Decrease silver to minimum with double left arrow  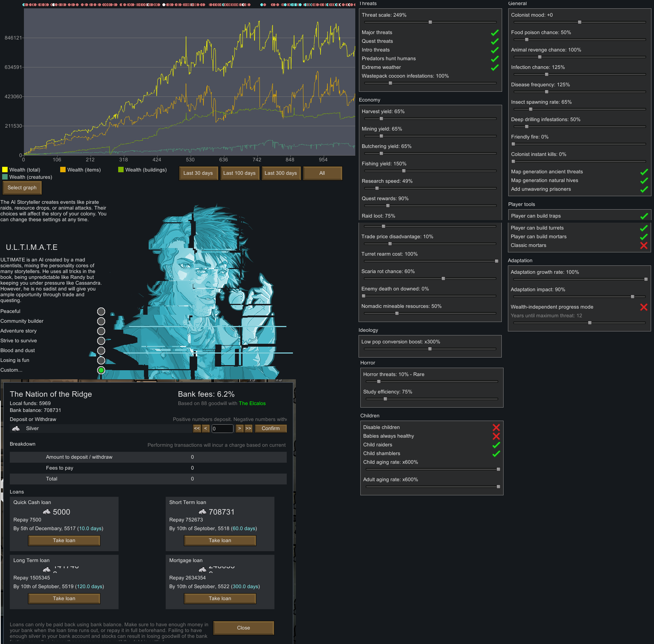pyautogui.click(x=197, y=429)
